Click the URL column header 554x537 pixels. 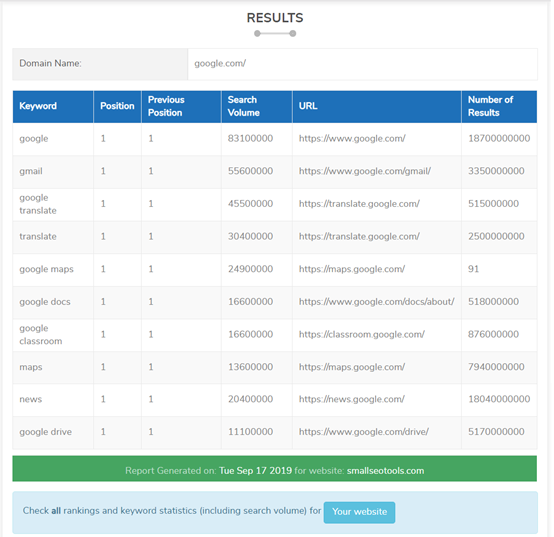coord(308,106)
